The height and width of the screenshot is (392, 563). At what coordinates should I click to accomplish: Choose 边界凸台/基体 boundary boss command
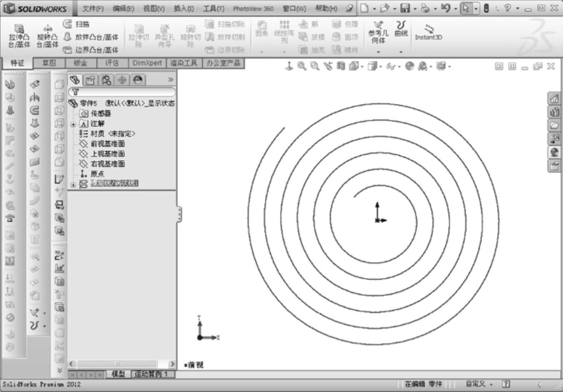[x=91, y=50]
